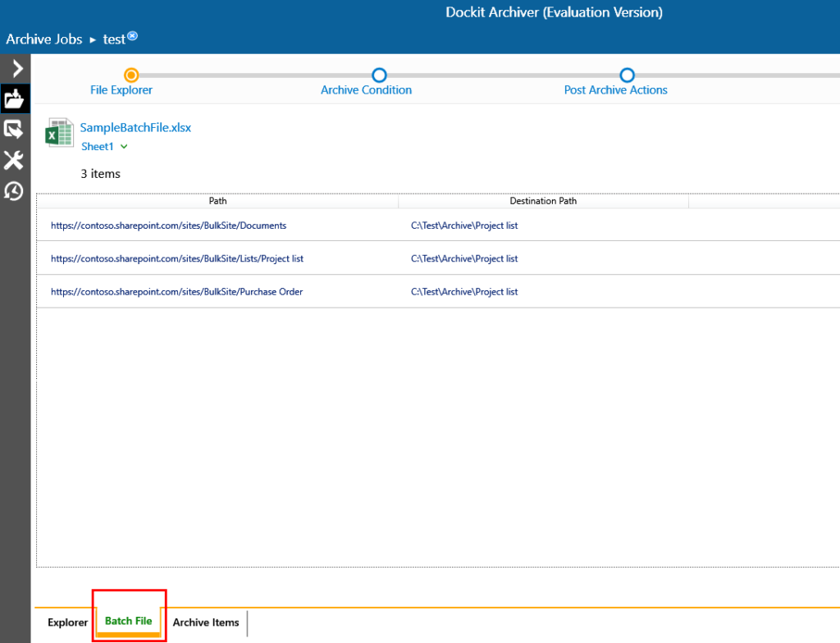The height and width of the screenshot is (643, 840).
Task: Open the SampleBatchFile.xlsx link
Action: pos(135,127)
